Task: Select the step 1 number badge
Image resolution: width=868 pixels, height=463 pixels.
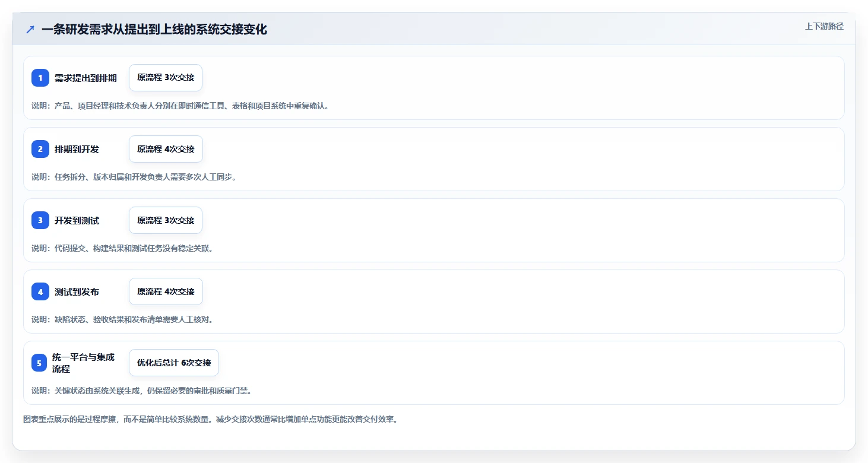Action: (40, 78)
